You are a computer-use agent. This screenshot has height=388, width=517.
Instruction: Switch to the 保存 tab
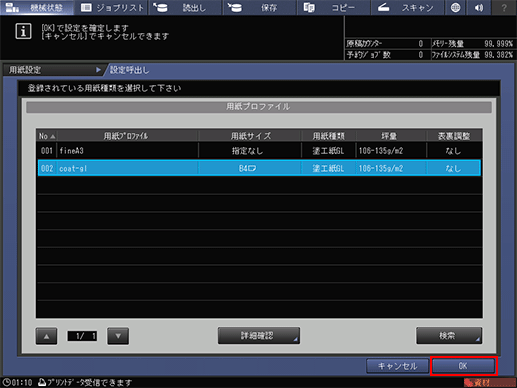(259, 7)
